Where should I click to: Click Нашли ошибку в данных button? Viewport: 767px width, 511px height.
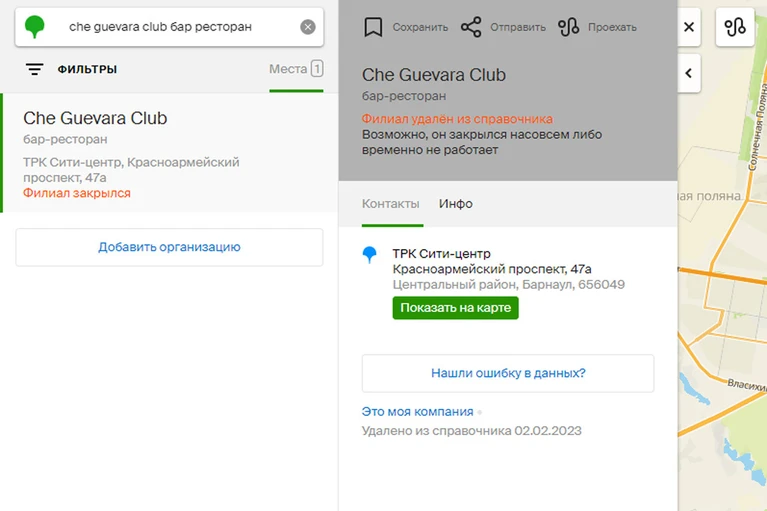[508, 373]
